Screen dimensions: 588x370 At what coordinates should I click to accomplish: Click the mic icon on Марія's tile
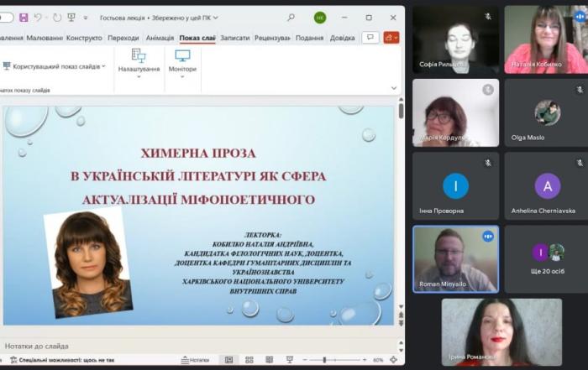488,90
